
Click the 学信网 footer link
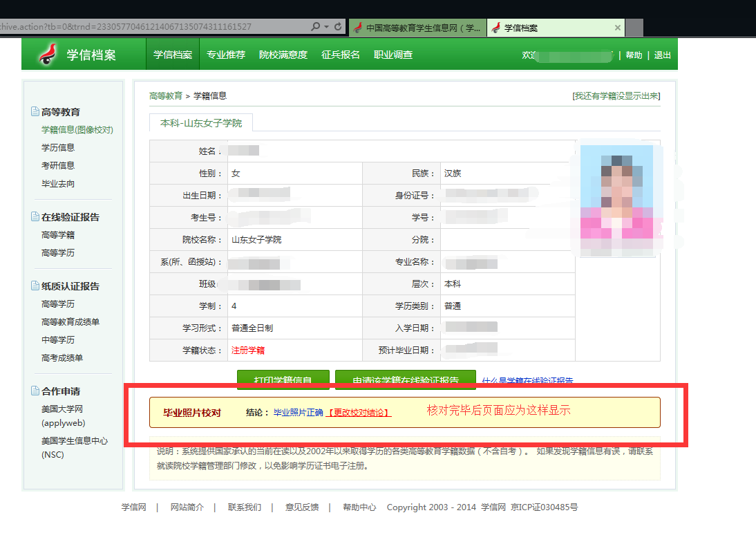point(133,507)
